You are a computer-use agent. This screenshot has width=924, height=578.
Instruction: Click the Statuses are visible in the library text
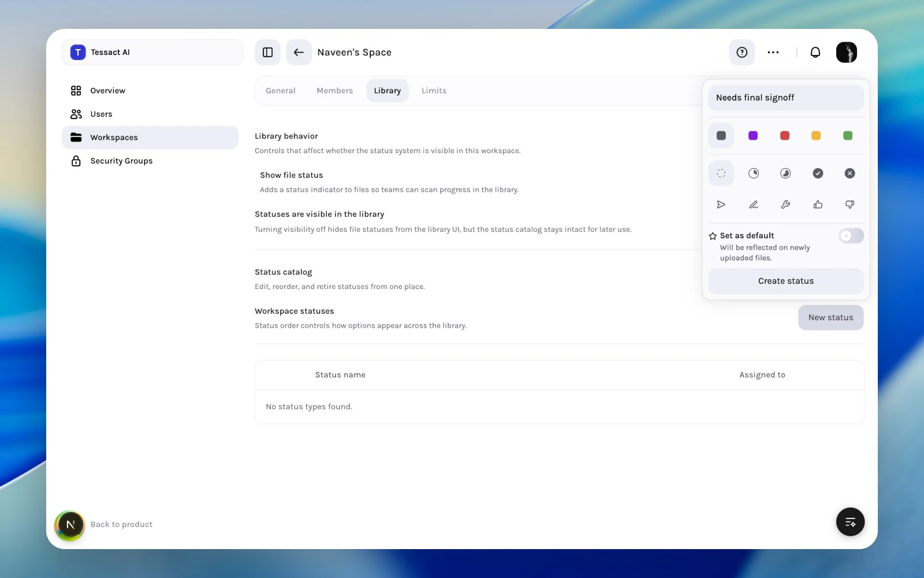tap(319, 214)
